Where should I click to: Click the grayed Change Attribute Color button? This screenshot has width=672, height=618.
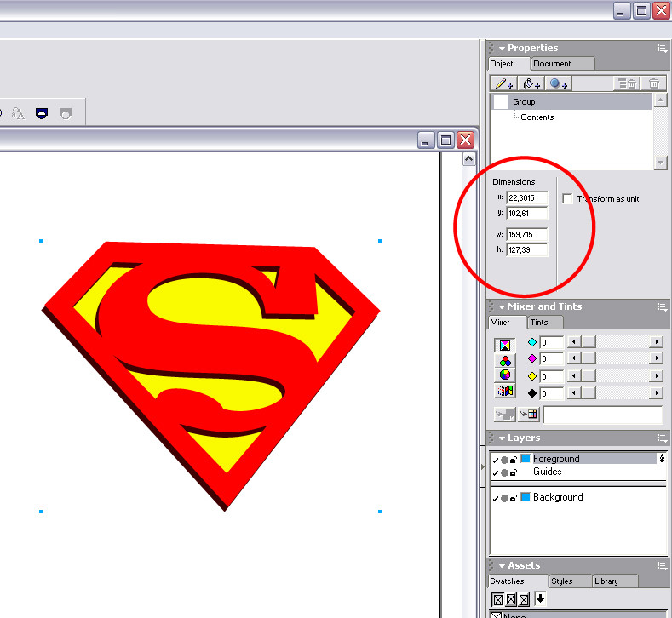[504, 415]
